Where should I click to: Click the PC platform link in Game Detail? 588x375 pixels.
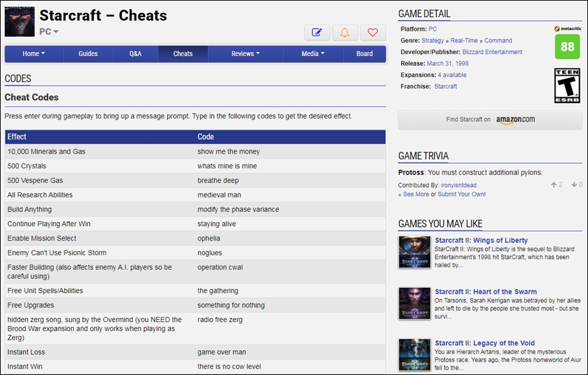click(x=432, y=29)
